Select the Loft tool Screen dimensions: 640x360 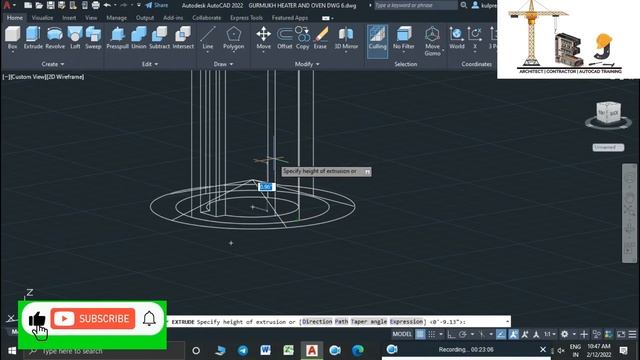point(75,37)
